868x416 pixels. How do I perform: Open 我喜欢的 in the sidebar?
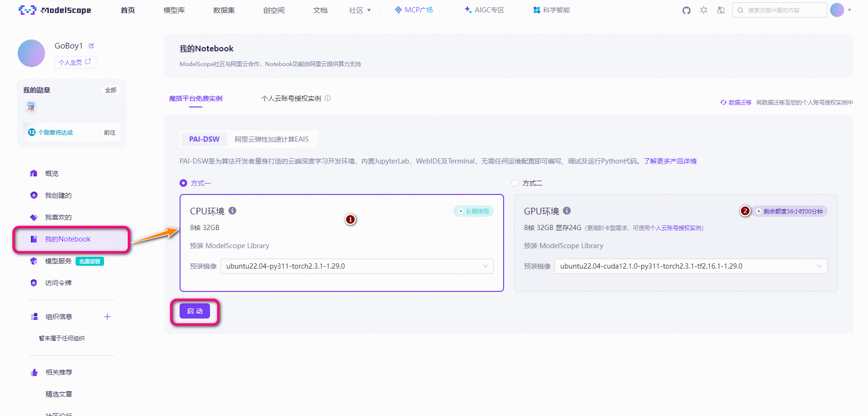tap(58, 217)
